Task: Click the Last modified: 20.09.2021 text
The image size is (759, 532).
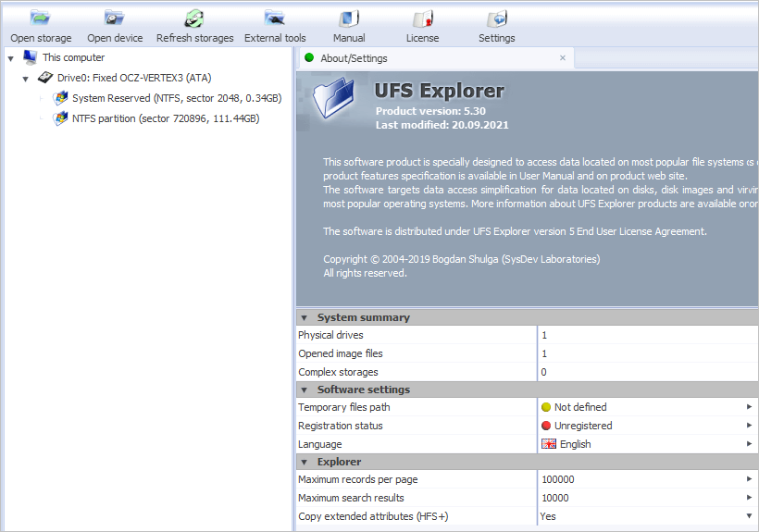Action: pos(442,125)
